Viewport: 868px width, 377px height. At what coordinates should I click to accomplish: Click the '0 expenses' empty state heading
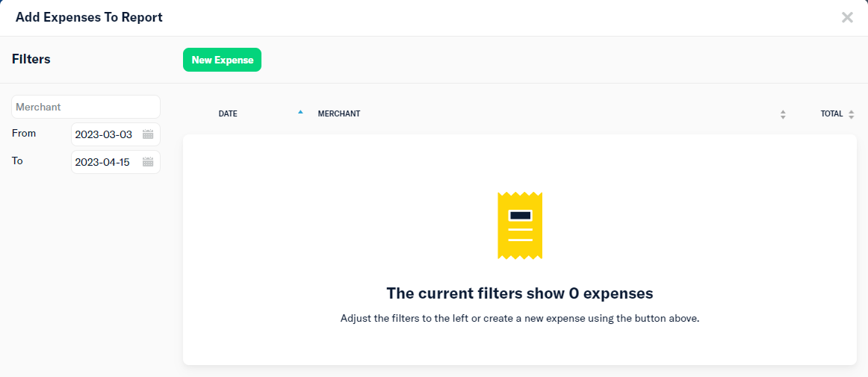pyautogui.click(x=520, y=293)
